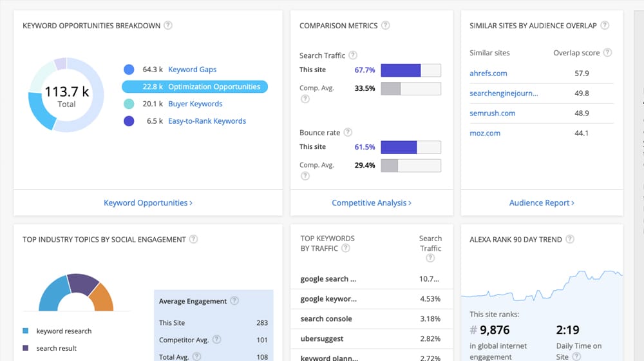The width and height of the screenshot is (644, 361).
Task: Select Keyword Gaps in the breakdown legend
Action: tap(192, 70)
